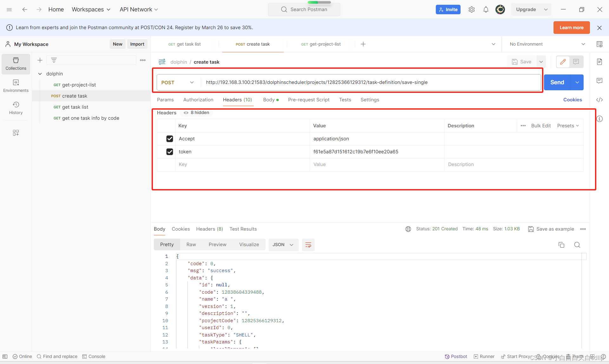Image resolution: width=609 pixels, height=364 pixels.
Task: Open the Console in status bar
Action: click(94, 356)
